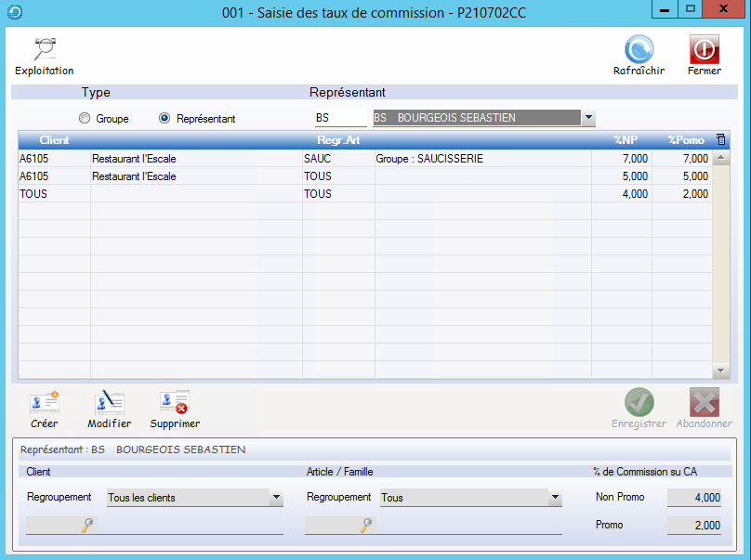Viewport: 751px width, 560px height.
Task: Click the Rafraîchir refresh icon
Action: [x=639, y=50]
